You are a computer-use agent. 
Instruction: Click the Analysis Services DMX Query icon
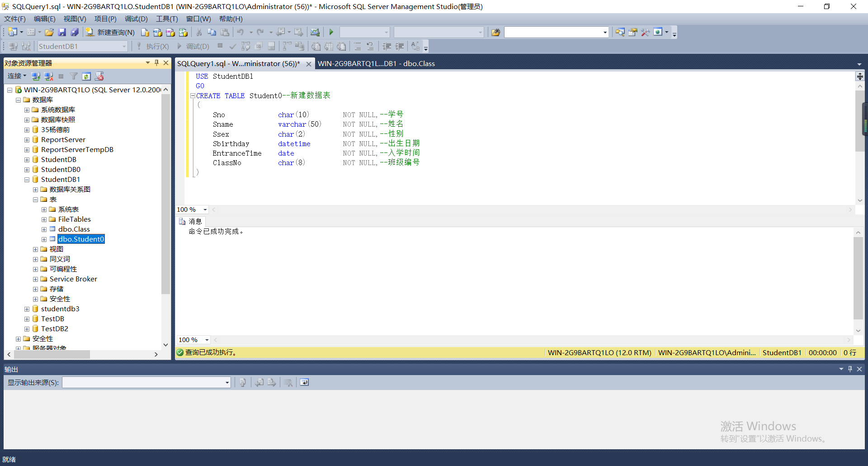click(x=170, y=32)
